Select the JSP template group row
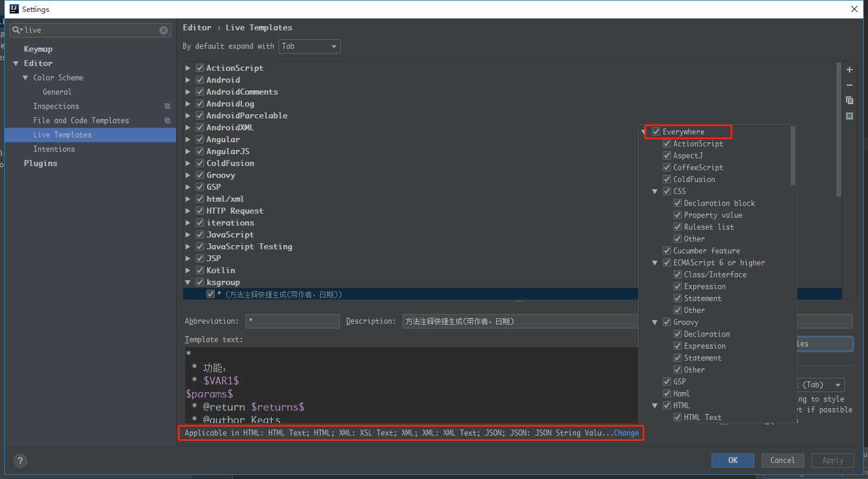Viewport: 868px width, 479px height. (x=214, y=258)
